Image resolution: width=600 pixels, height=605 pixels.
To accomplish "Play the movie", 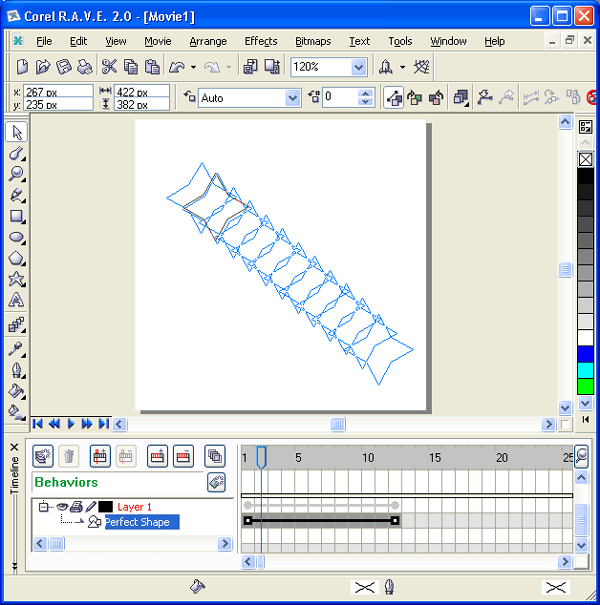I will (71, 424).
